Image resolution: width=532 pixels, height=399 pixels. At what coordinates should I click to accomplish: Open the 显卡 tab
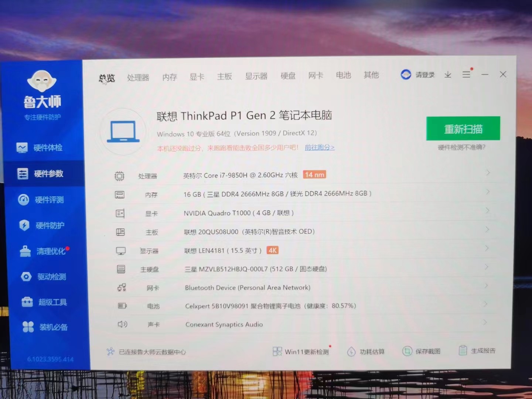tap(197, 77)
